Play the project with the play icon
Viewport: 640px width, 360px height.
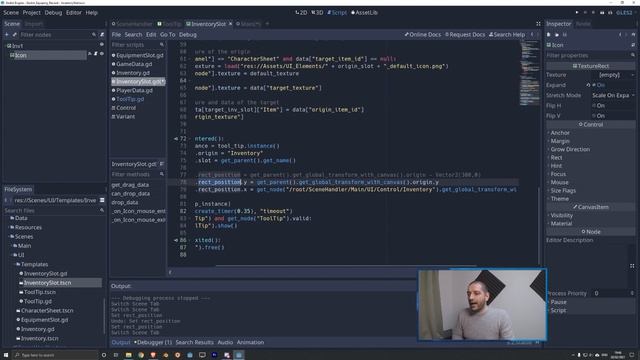[x=577, y=13]
